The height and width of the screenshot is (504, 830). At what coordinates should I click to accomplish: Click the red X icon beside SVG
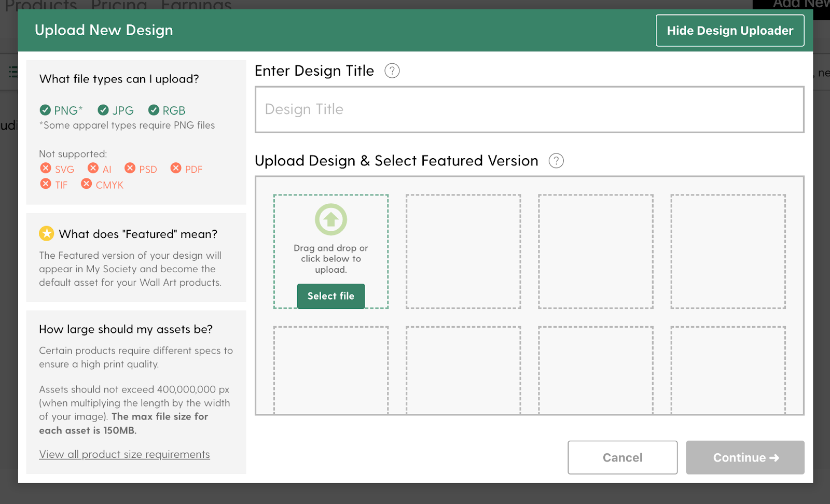[46, 168]
